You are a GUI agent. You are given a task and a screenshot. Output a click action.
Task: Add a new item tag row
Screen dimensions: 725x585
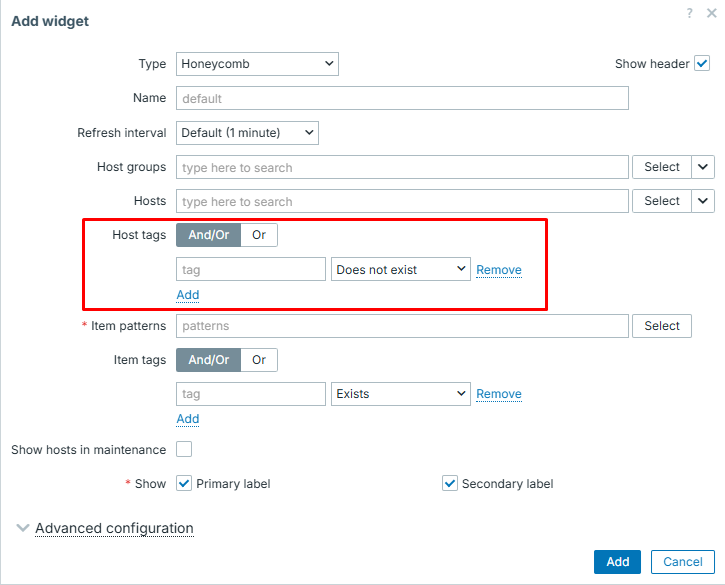(x=187, y=419)
